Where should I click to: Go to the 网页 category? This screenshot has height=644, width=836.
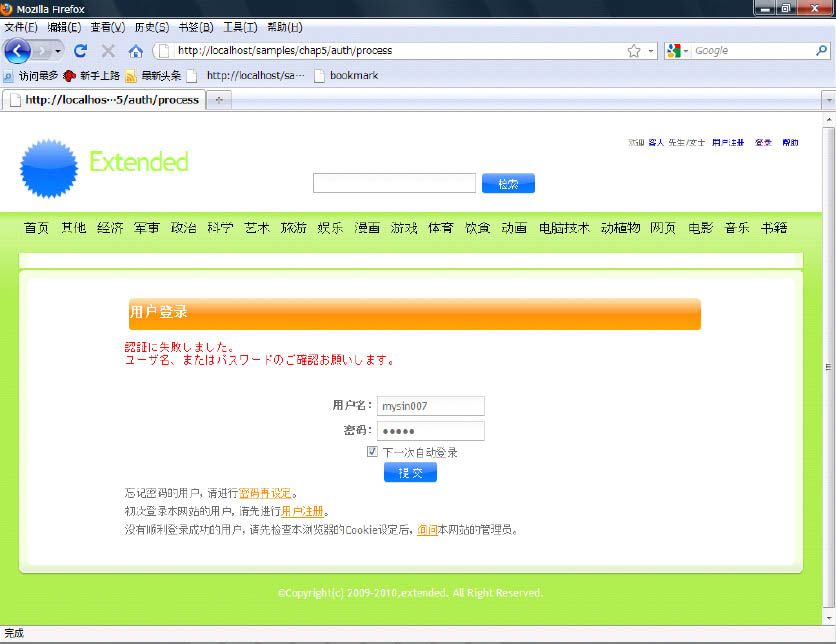(663, 228)
